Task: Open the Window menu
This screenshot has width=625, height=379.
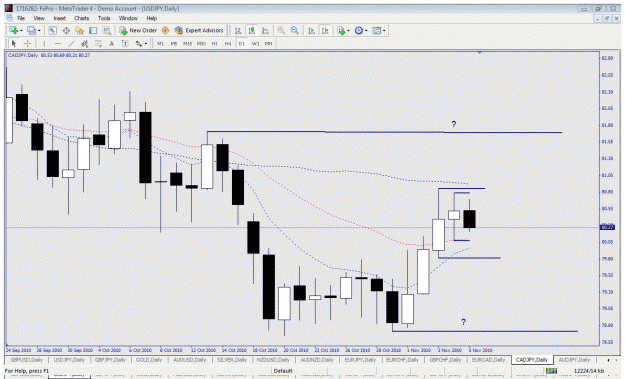Action: pyautogui.click(x=128, y=18)
